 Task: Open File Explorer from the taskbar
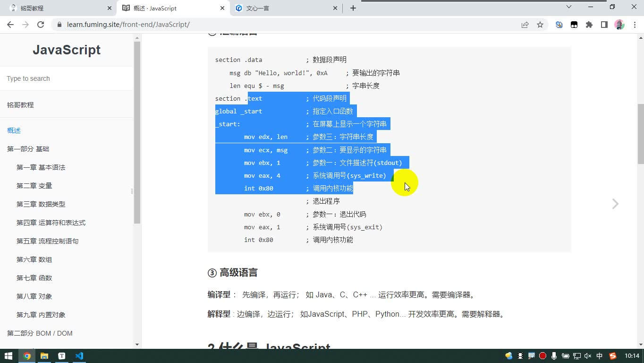44,356
